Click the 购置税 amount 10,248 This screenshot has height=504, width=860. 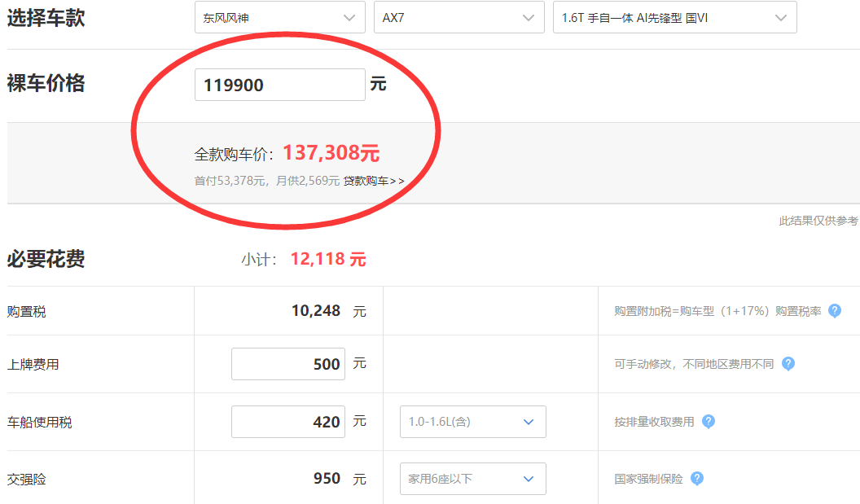316,311
